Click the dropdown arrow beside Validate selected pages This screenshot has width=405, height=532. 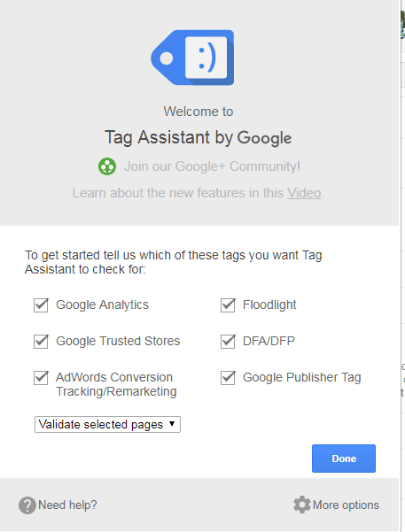tap(172, 424)
